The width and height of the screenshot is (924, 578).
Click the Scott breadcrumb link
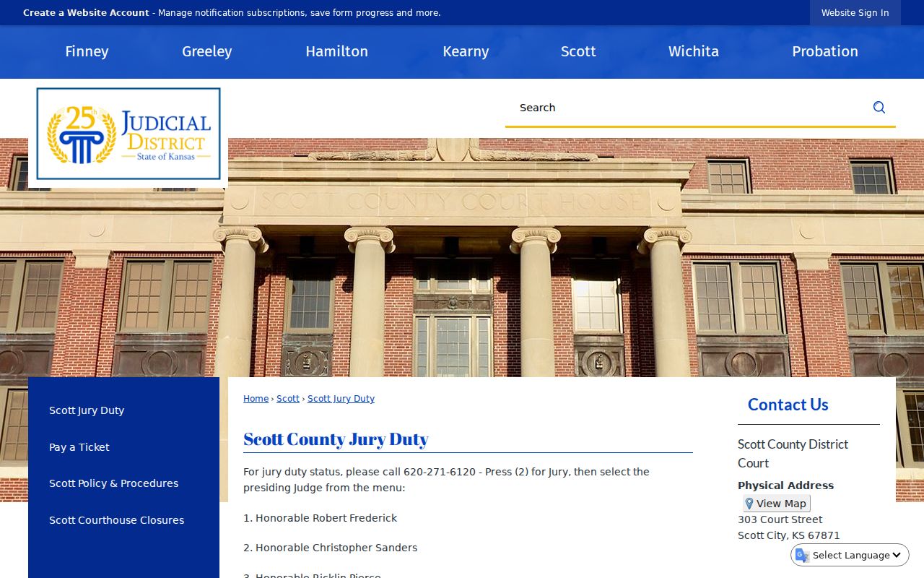click(288, 399)
